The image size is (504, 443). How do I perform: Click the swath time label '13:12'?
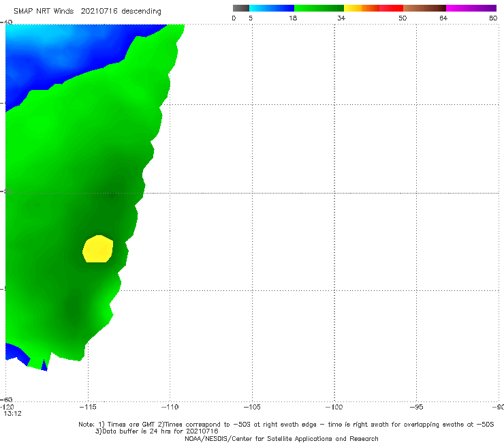click(x=12, y=414)
